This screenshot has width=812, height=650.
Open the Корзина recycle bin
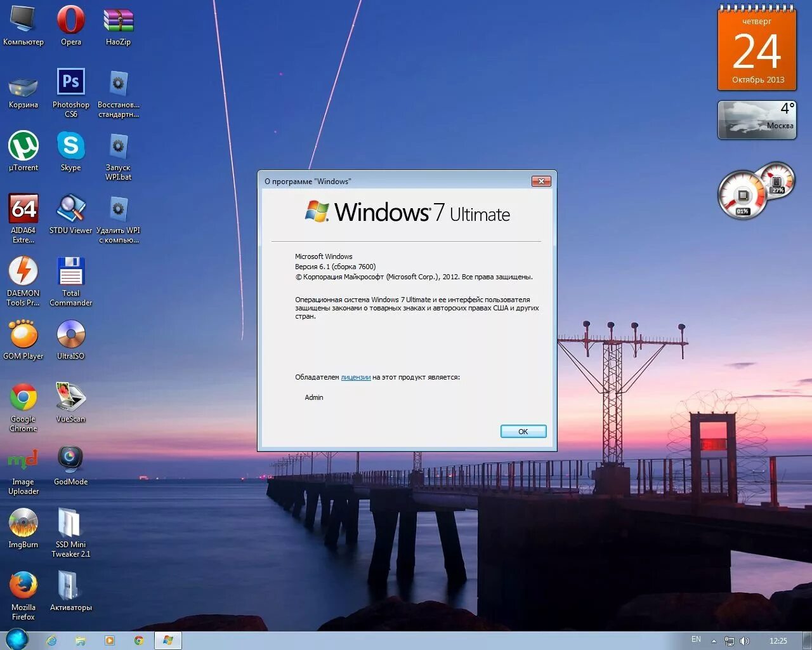point(23,92)
